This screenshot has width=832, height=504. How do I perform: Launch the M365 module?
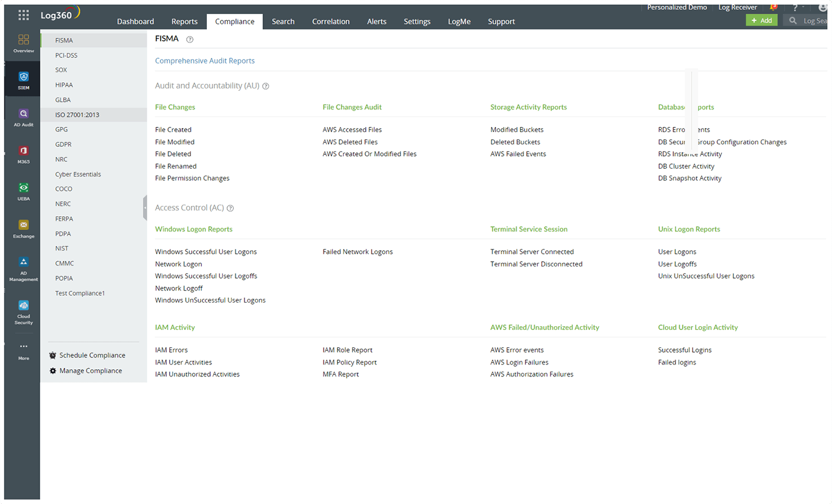point(23,152)
